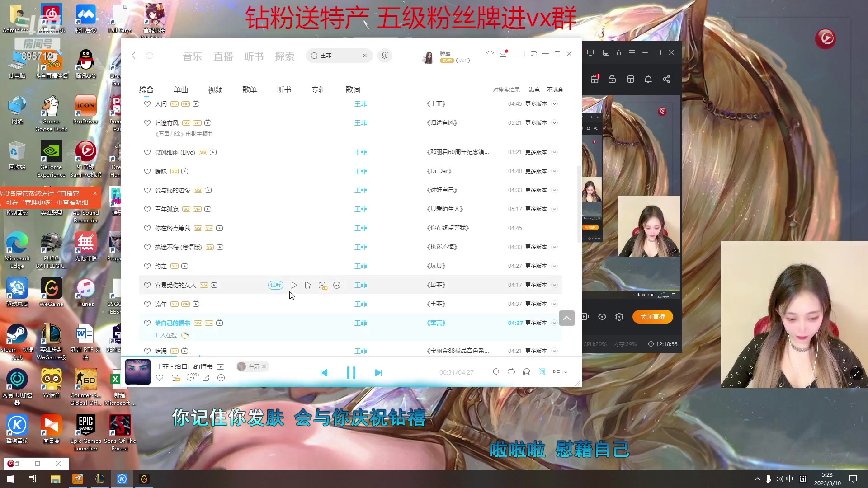
Task: Open artist link 王菲 for 容易受伤的女人
Action: 361,285
